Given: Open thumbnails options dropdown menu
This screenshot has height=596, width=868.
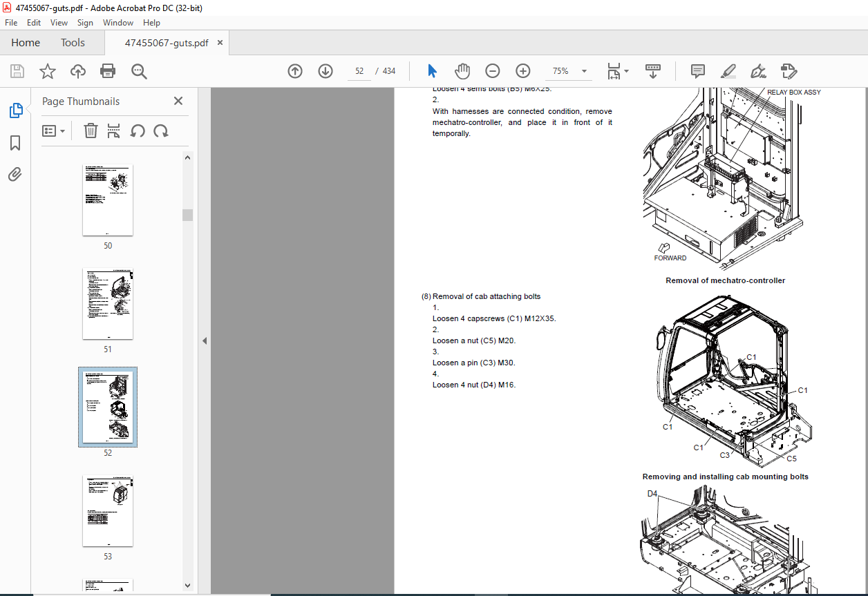Looking at the screenshot, I should coord(53,131).
